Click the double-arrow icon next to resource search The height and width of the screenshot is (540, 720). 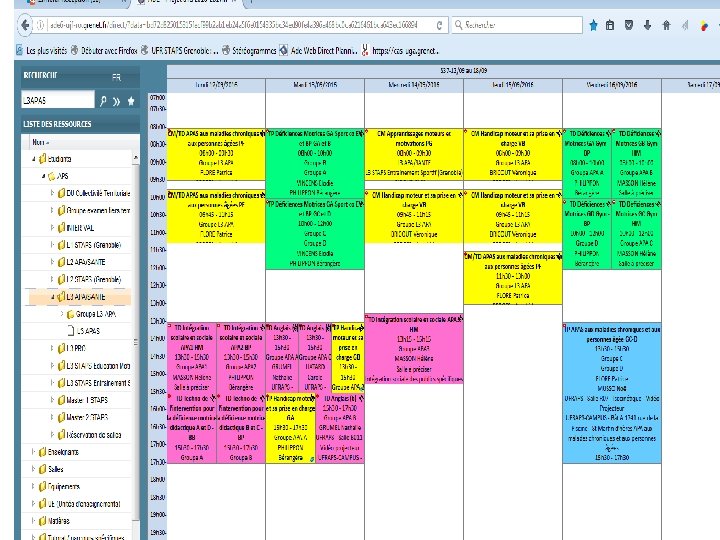coord(117,101)
